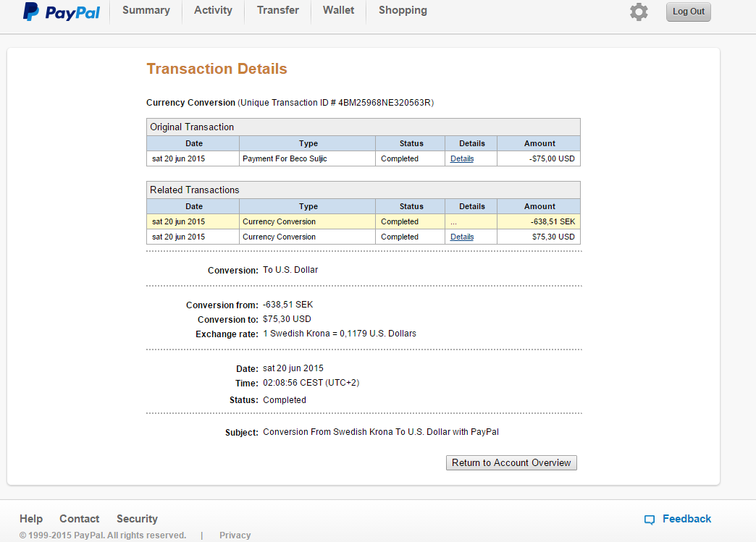Click the Transaction Details heading
The width and height of the screenshot is (756, 542).
click(x=217, y=69)
